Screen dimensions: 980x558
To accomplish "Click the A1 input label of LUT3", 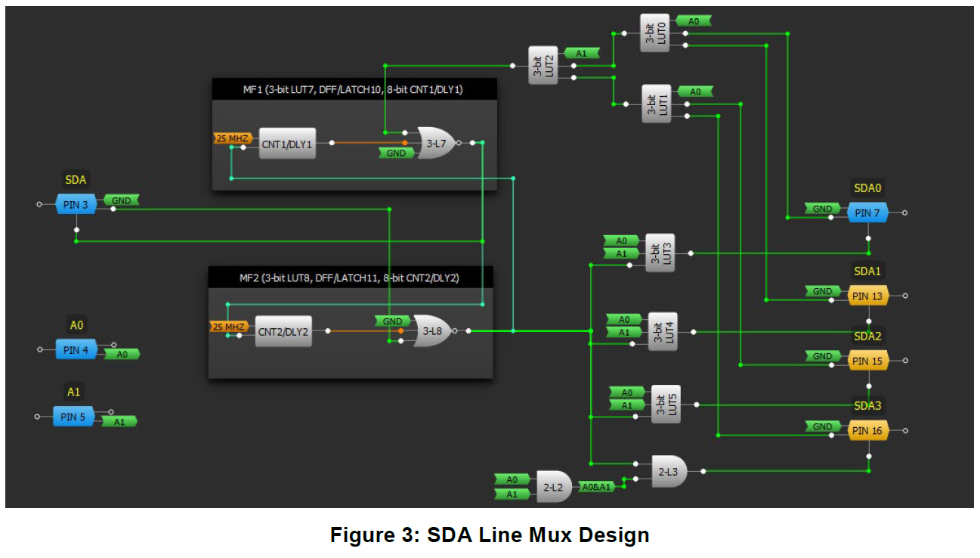I will [622, 254].
